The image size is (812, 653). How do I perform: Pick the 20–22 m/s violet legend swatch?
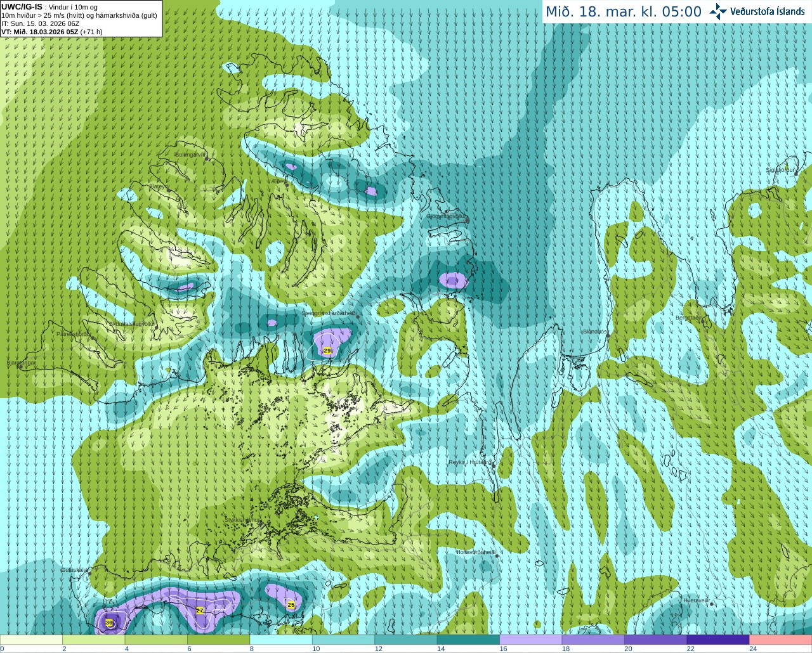click(x=656, y=640)
